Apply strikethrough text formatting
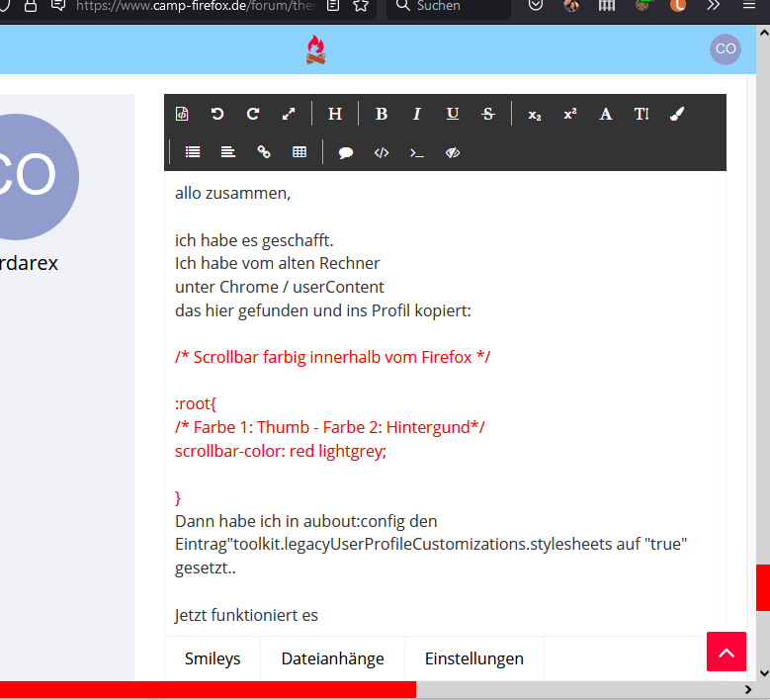This screenshot has width=770, height=700. 488,114
